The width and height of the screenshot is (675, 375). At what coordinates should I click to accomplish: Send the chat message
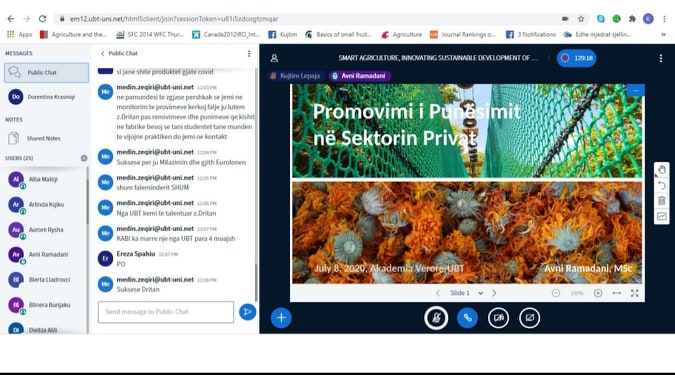coord(248,312)
